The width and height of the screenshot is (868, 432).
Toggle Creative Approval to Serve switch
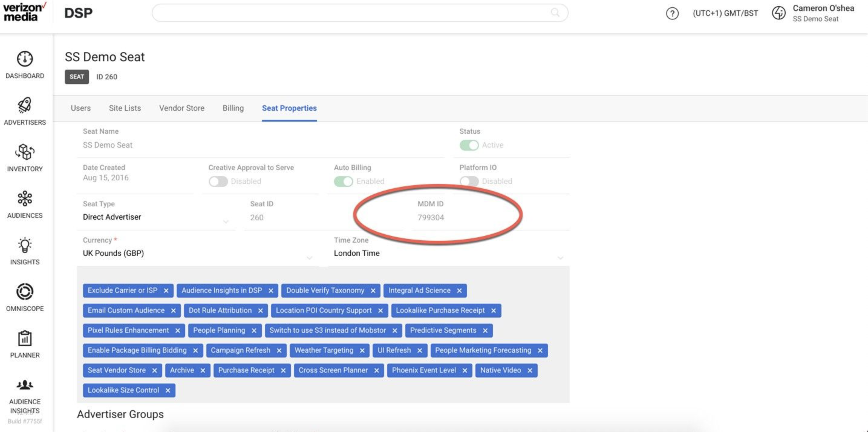click(218, 182)
